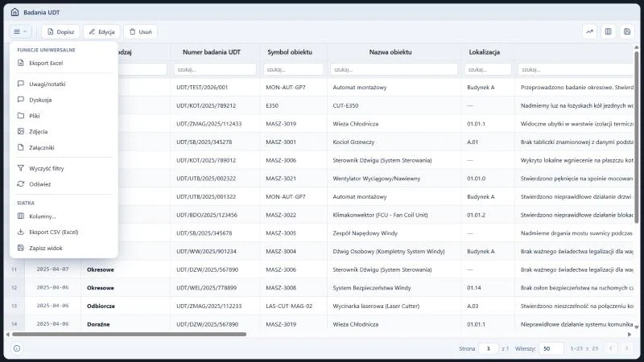
Task: Click cell UDT/TEST/2026/001
Action: pyautogui.click(x=202, y=88)
